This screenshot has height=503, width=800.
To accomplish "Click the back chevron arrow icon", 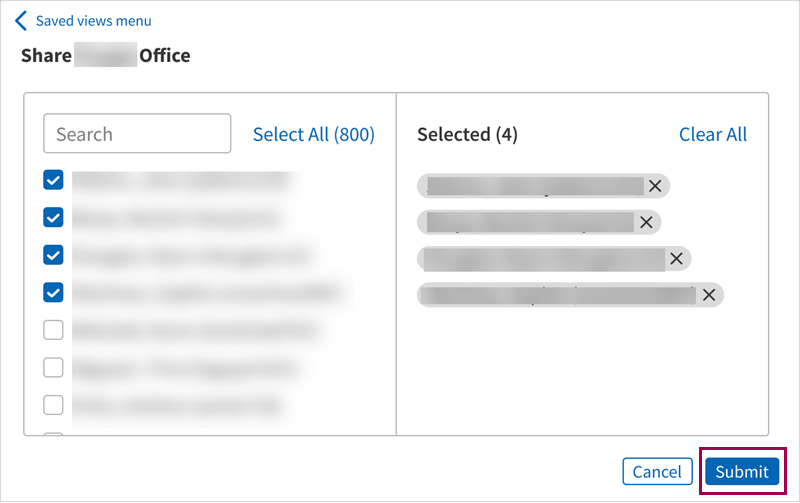I will [x=21, y=21].
